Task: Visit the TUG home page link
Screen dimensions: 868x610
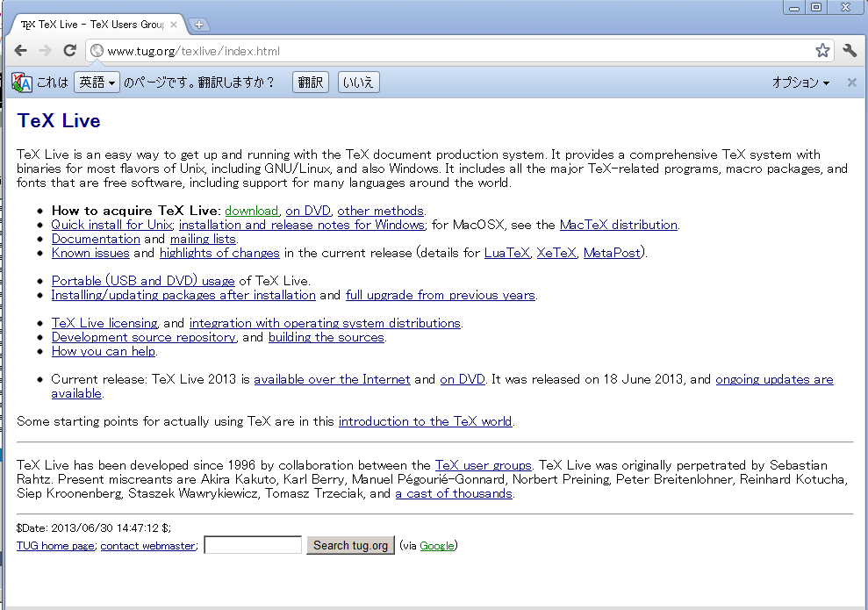Action: (x=55, y=546)
